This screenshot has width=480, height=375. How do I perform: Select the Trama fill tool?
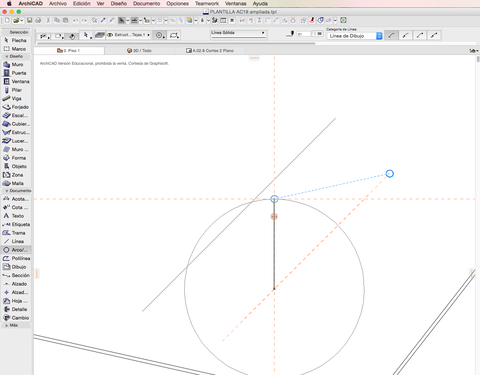coord(16,233)
